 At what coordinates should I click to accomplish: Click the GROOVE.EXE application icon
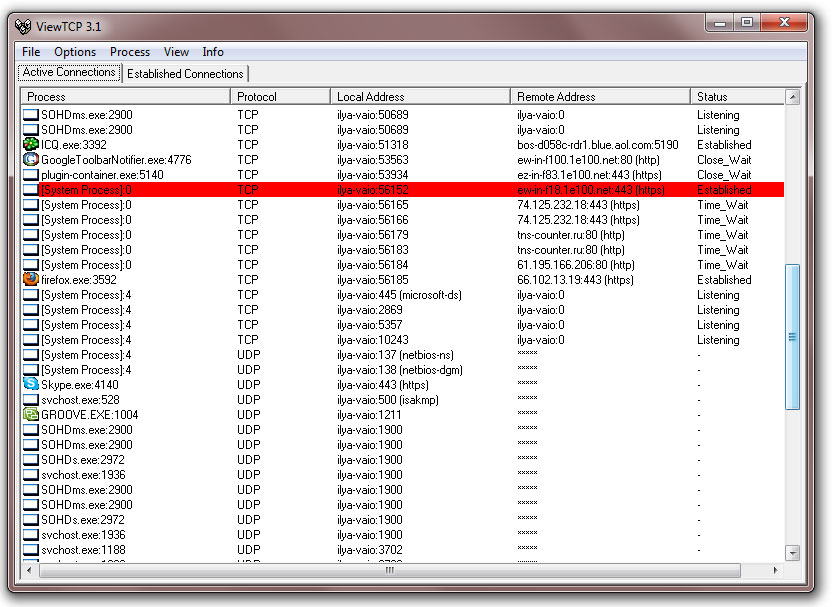31,414
